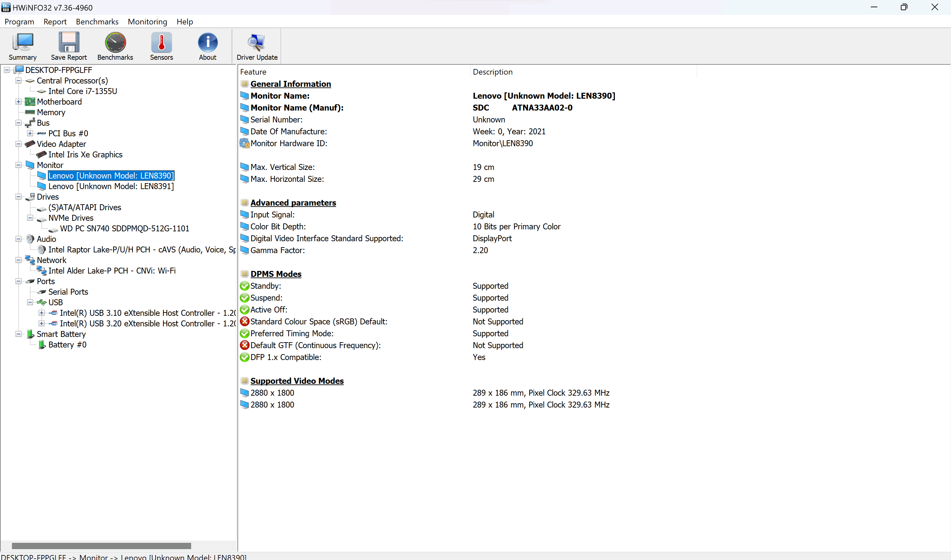951x560 pixels.
Task: Collapse the Smart Battery node
Action: click(18, 334)
